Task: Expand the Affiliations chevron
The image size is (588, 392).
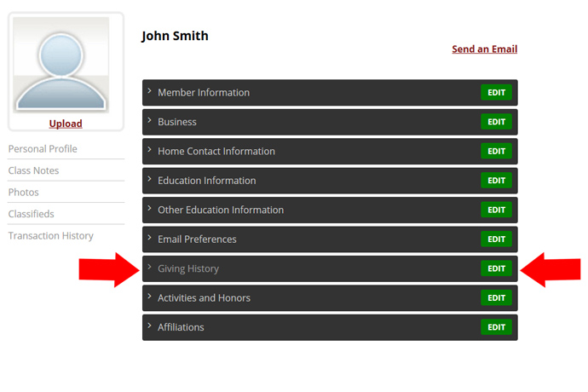Action: (x=149, y=326)
